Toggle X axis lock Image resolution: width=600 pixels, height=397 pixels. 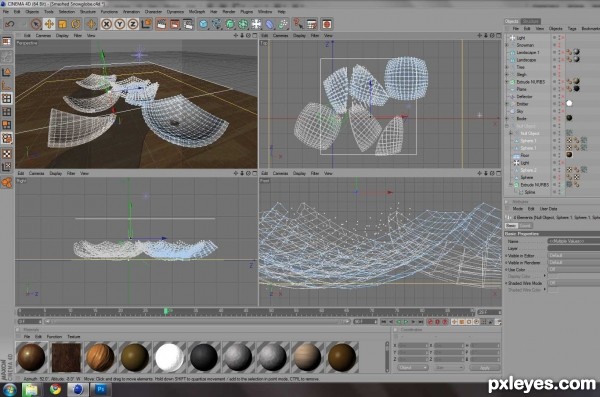(106, 24)
